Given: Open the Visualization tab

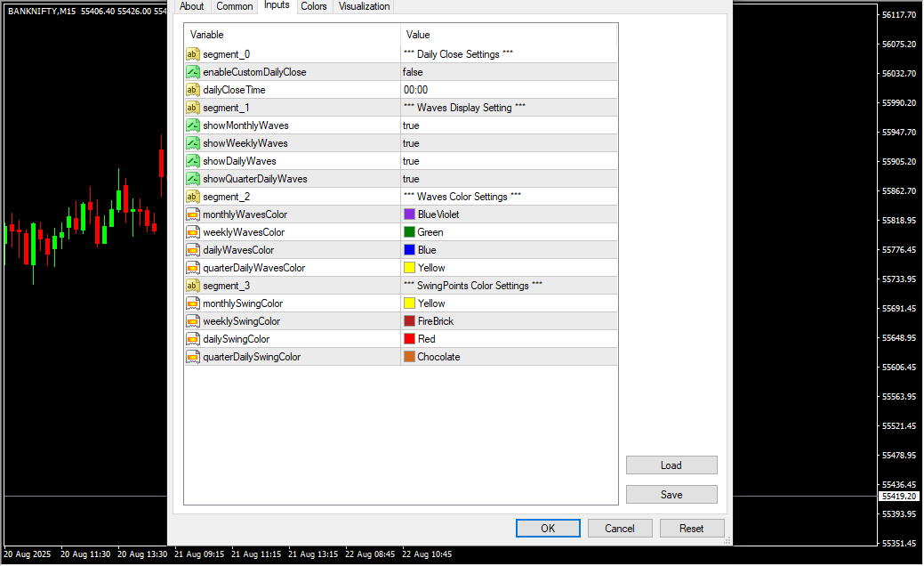Looking at the screenshot, I should 364,6.
